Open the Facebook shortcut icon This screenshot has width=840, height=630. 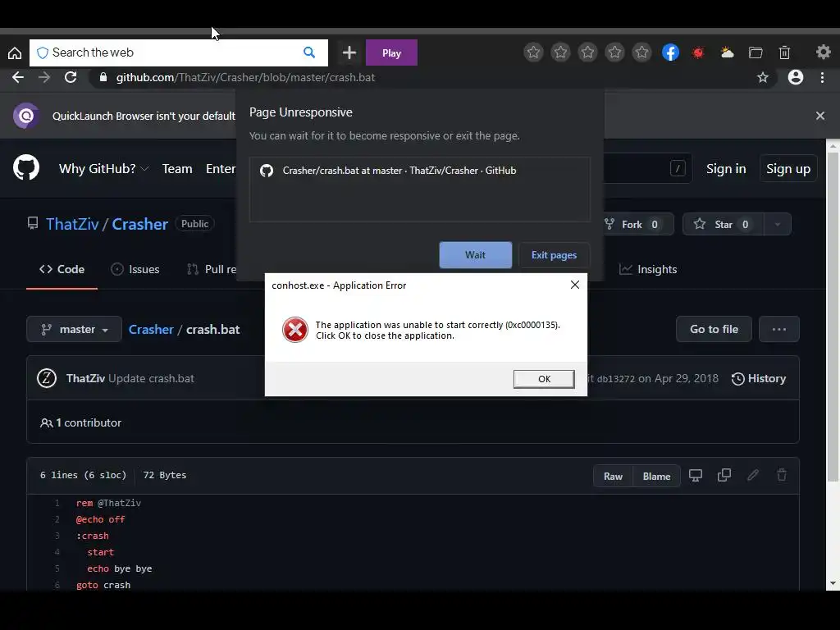(670, 52)
